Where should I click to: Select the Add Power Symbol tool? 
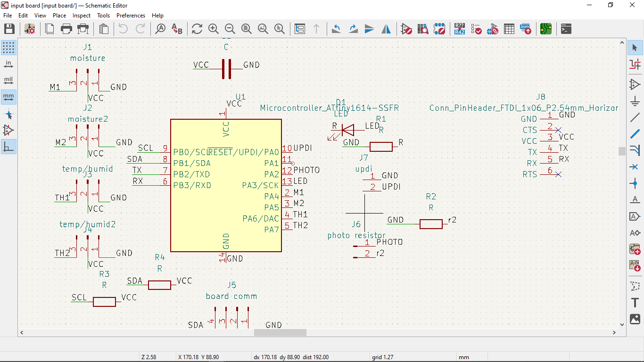coord(635,101)
